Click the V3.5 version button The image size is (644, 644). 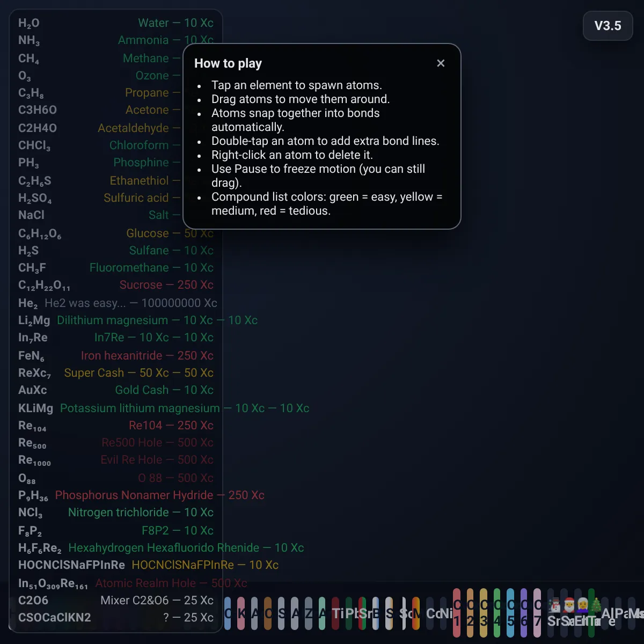coord(608,26)
